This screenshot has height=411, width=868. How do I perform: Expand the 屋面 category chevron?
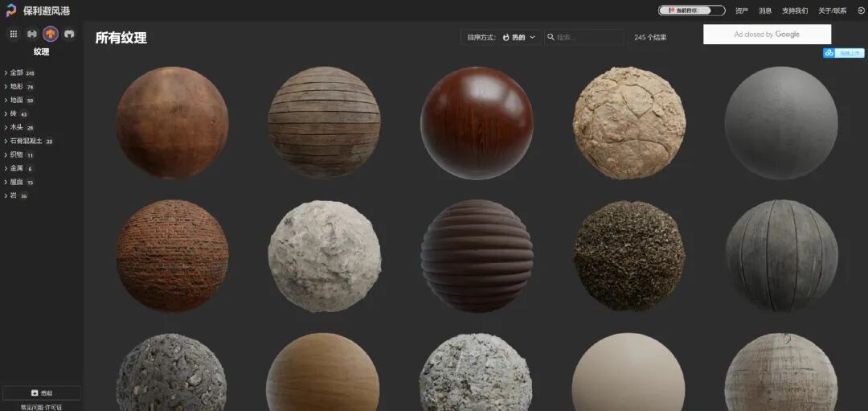coord(6,182)
